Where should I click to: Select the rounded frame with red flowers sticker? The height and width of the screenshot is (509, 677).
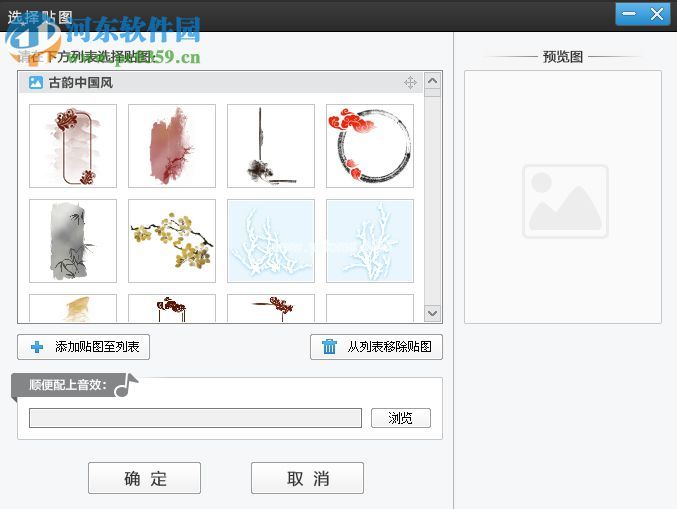tap(73, 146)
